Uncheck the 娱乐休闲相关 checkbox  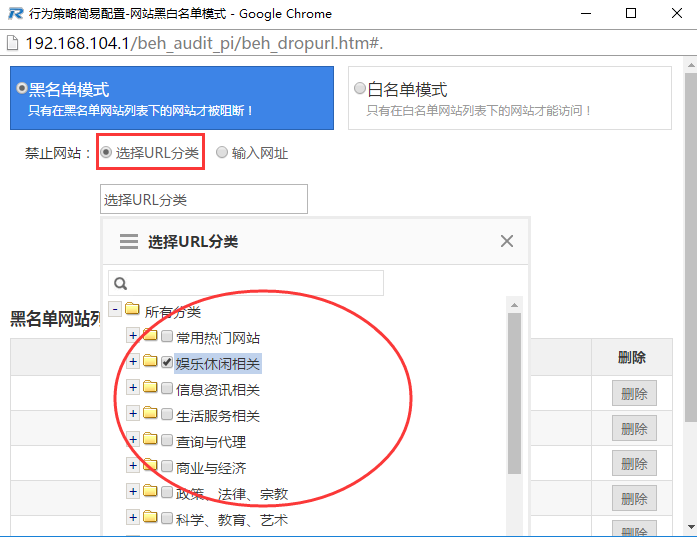pyautogui.click(x=167, y=362)
